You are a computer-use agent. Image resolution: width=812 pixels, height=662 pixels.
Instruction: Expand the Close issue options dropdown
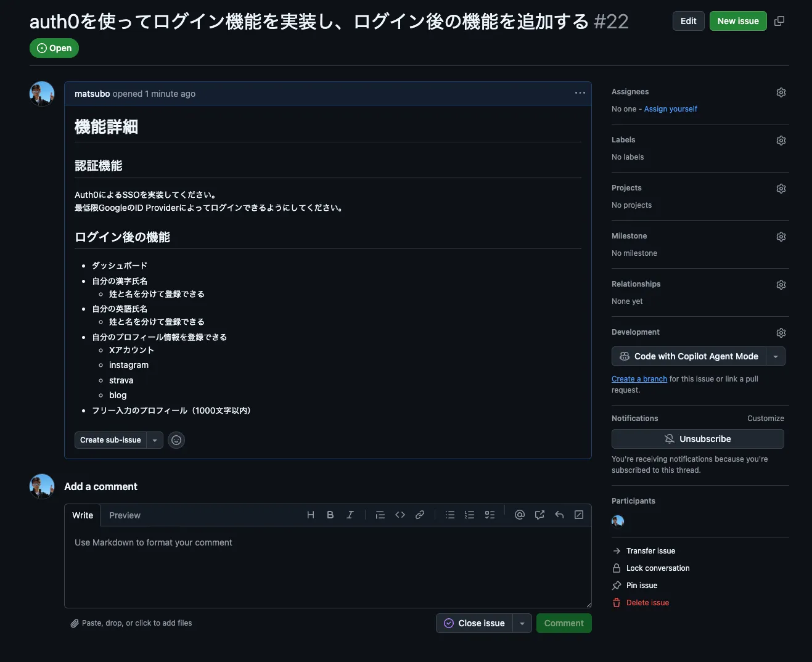pos(522,623)
